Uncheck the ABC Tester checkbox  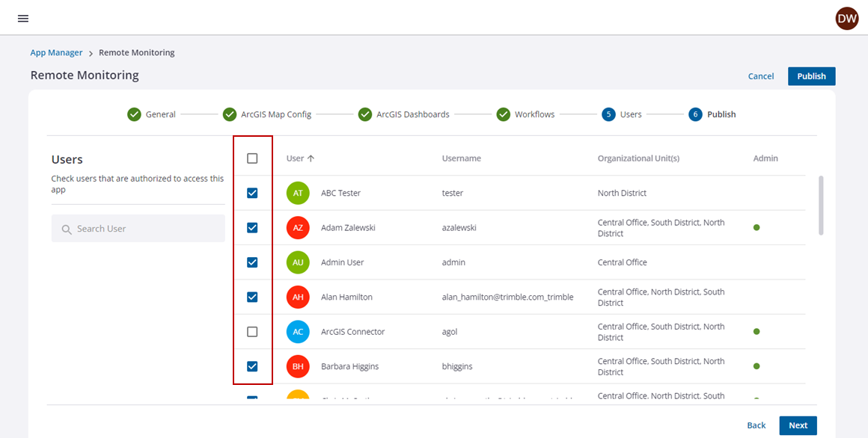pos(252,193)
